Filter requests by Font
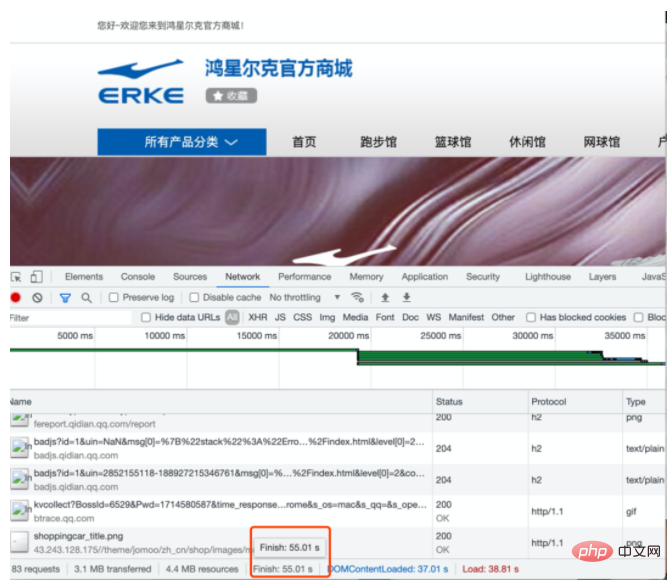The width and height of the screenshot is (671, 584). pyautogui.click(x=385, y=317)
